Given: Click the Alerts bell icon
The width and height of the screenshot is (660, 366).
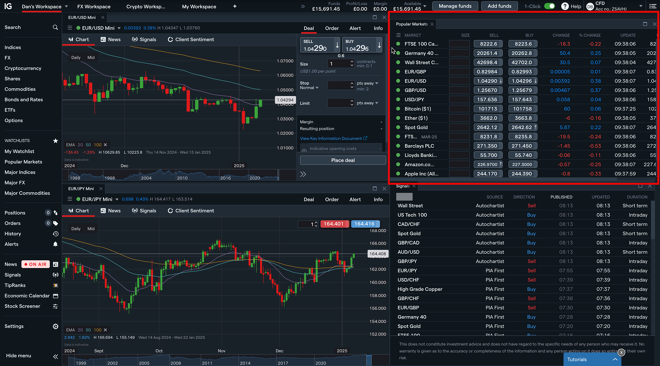Looking at the screenshot, I should pos(55,244).
